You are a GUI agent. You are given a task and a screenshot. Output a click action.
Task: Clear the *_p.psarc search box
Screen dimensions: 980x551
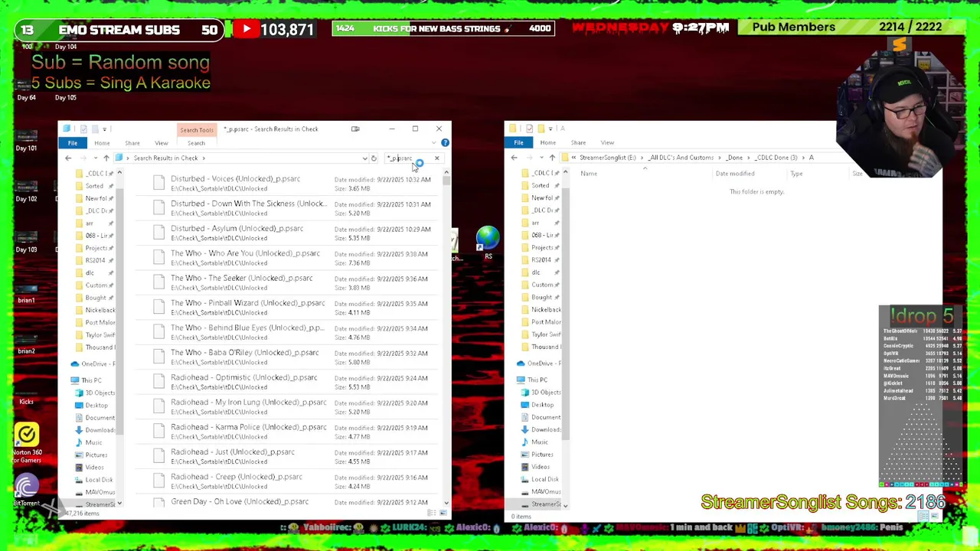click(436, 158)
